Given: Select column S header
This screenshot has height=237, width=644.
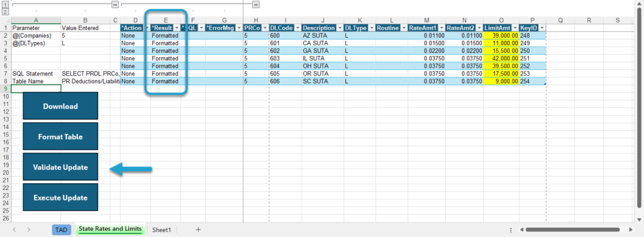Looking at the screenshot, I should coord(618,20).
